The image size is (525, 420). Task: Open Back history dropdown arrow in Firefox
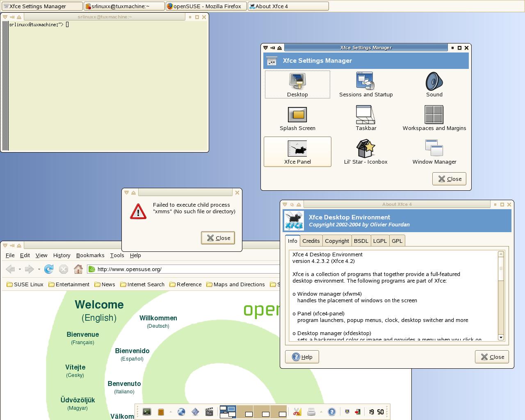coord(20,269)
